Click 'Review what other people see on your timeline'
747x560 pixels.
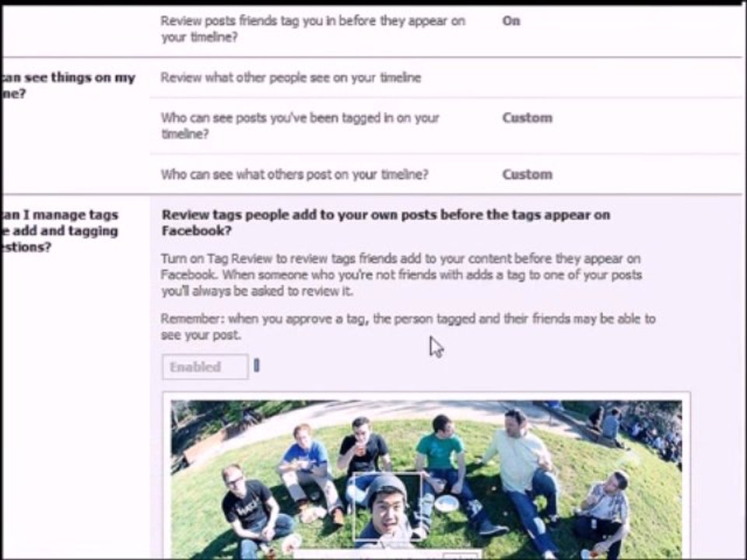(290, 78)
